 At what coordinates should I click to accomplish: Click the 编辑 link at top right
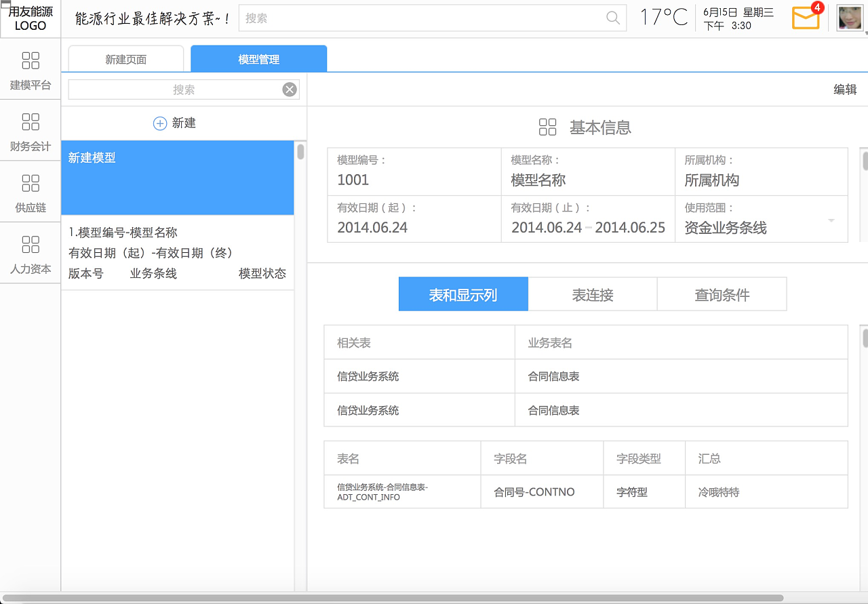[846, 89]
